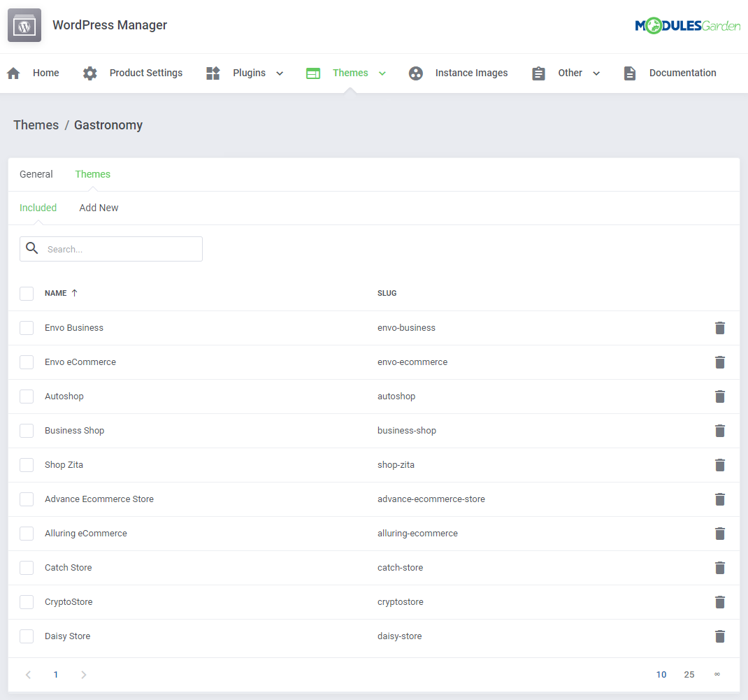Viewport: 748px width, 700px height.
Task: Click the ModulesGarden logo
Action: pos(687,26)
